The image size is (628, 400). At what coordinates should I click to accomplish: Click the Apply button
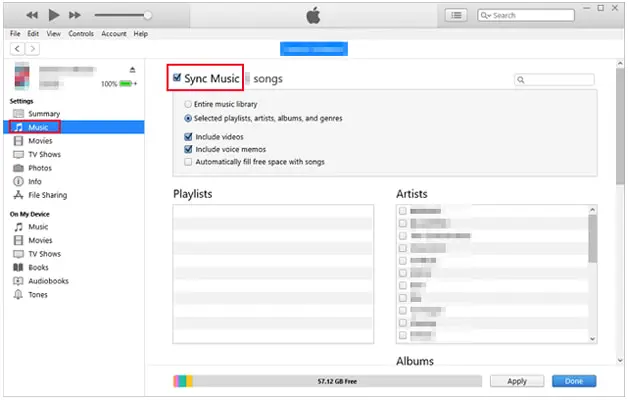coord(517,381)
